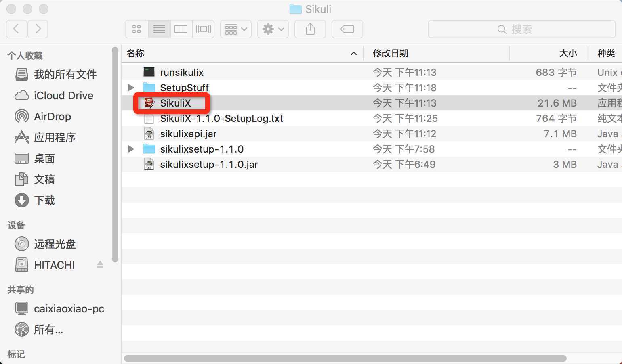Expand the SetupStuff folder disclosure triangle

[x=131, y=88]
